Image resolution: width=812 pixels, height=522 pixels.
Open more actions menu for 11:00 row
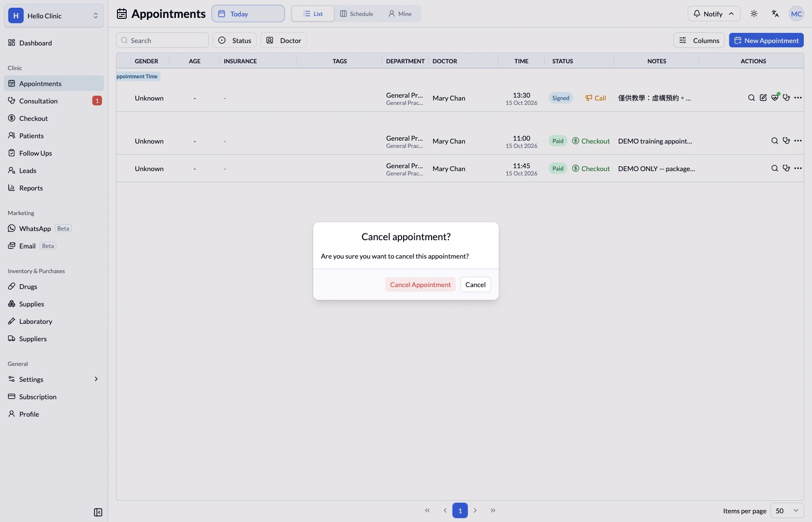point(798,141)
